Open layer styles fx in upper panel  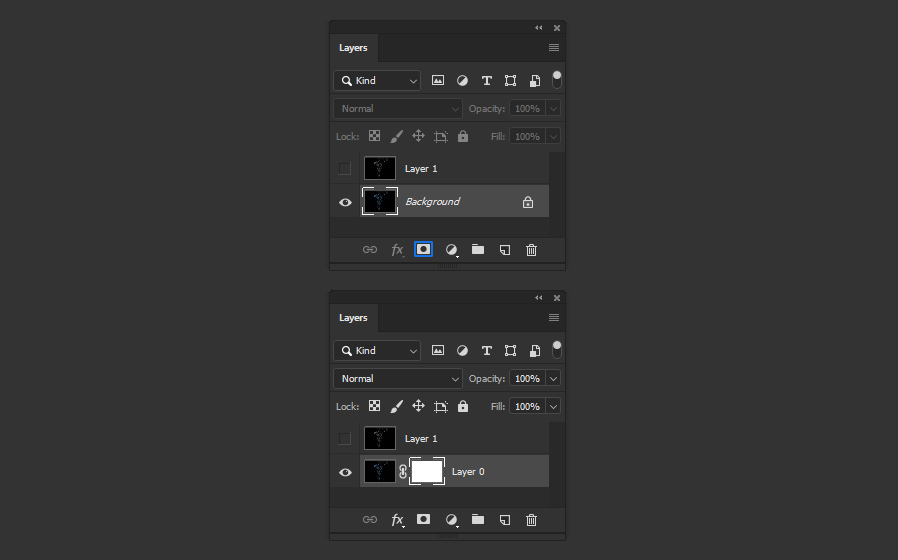pos(397,250)
